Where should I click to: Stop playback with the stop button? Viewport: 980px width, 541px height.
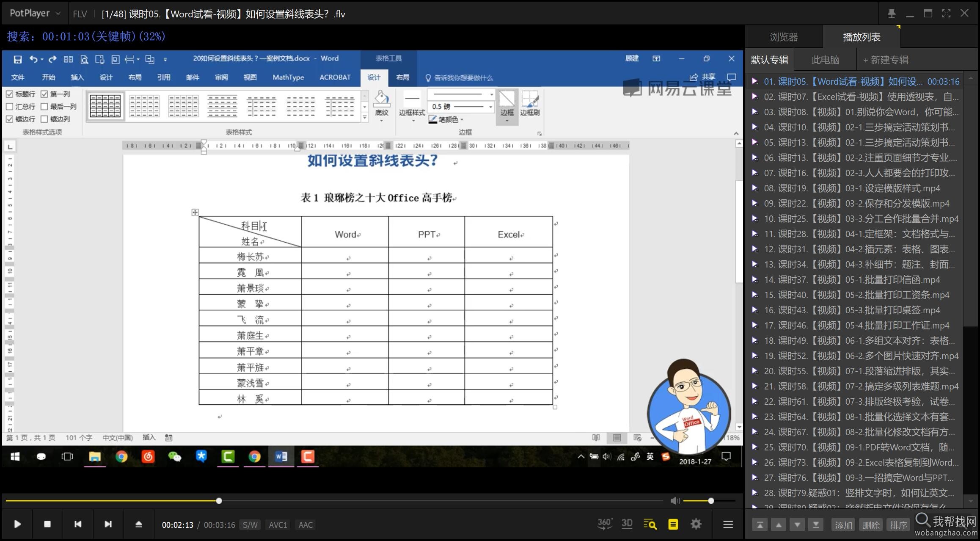click(x=47, y=524)
